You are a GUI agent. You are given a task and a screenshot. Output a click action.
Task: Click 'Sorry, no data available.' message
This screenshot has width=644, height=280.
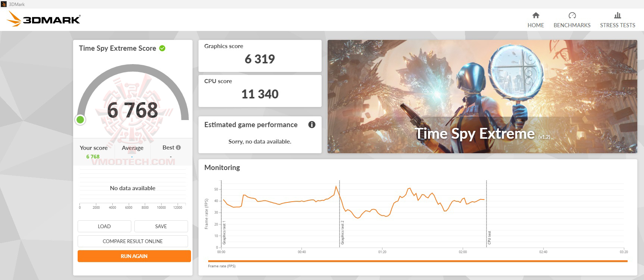[260, 141]
